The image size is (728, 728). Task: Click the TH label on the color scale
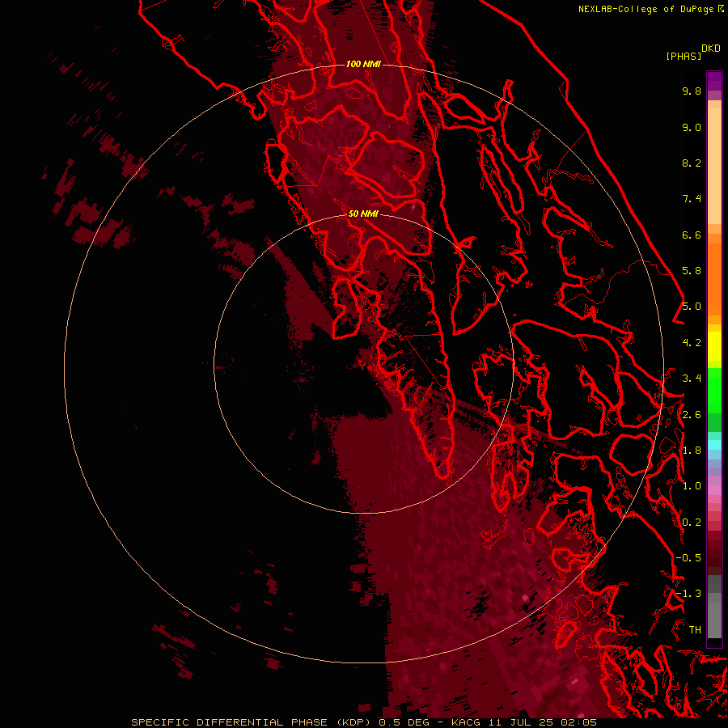tap(695, 630)
